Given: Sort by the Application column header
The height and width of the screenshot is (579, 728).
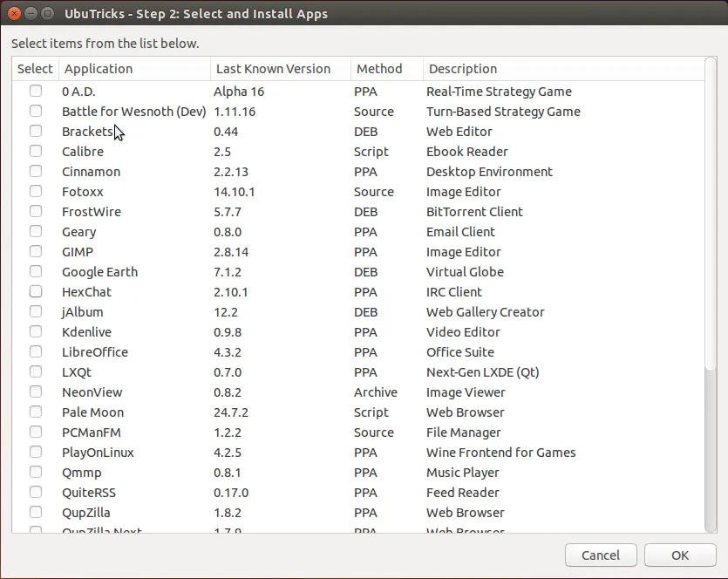Looking at the screenshot, I should (x=134, y=69).
